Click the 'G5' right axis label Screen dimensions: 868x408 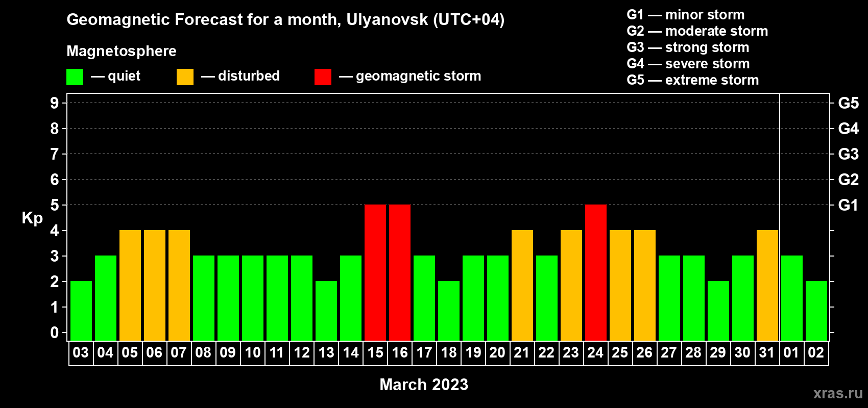(849, 103)
